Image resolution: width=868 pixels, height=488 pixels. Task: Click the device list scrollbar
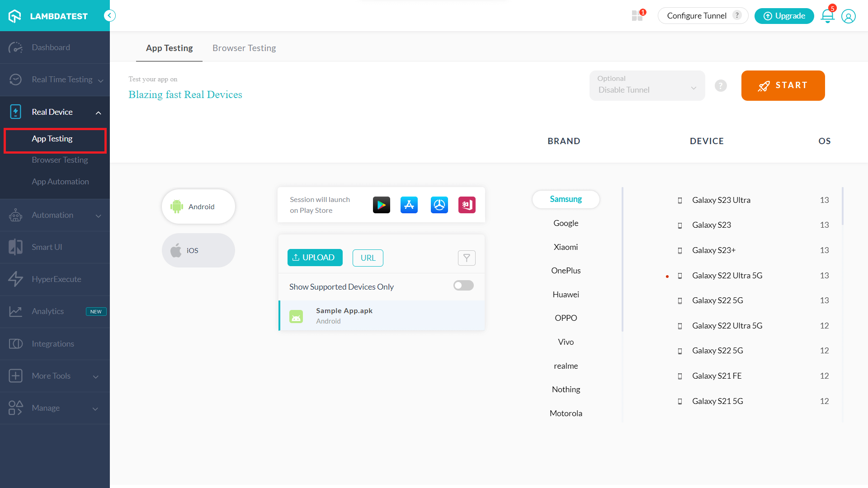click(x=842, y=206)
